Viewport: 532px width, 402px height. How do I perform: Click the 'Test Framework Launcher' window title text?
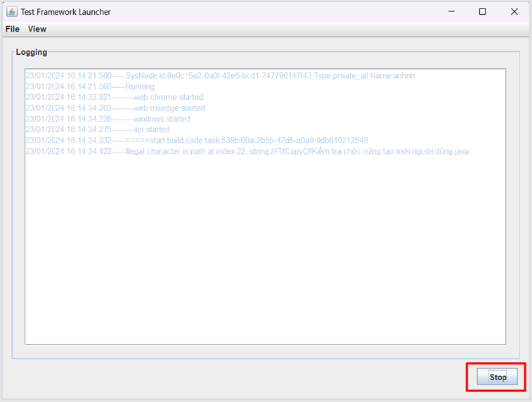(65, 12)
